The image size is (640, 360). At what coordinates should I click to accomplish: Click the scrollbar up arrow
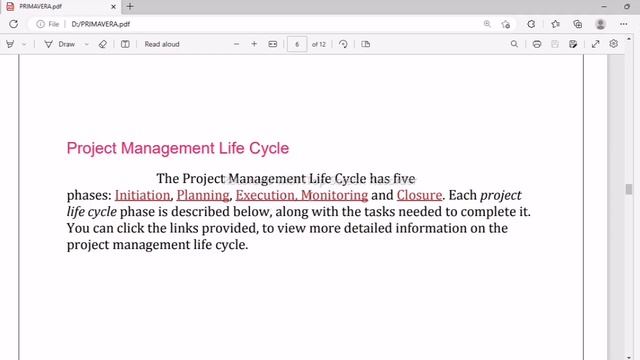point(629,39)
